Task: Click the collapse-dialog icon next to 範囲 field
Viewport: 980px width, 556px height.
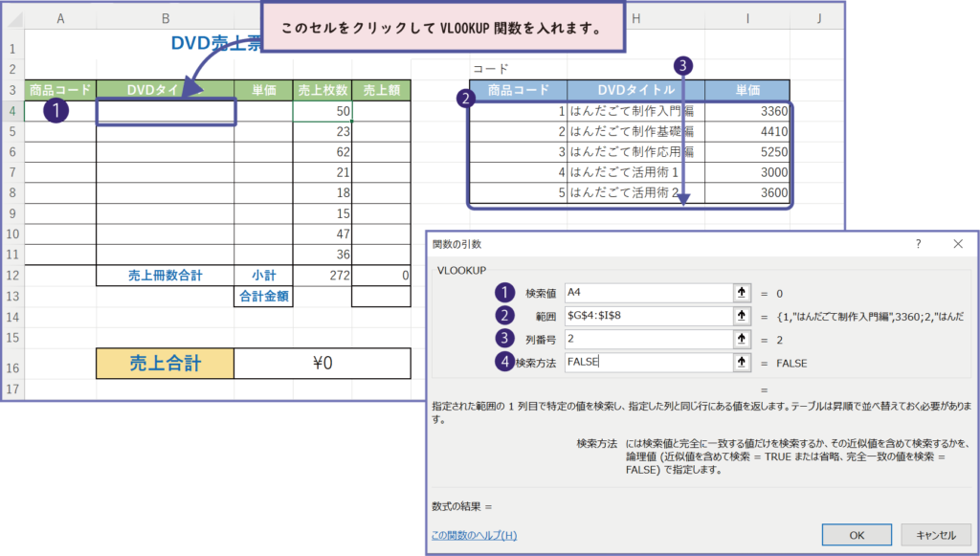Action: 741,316
